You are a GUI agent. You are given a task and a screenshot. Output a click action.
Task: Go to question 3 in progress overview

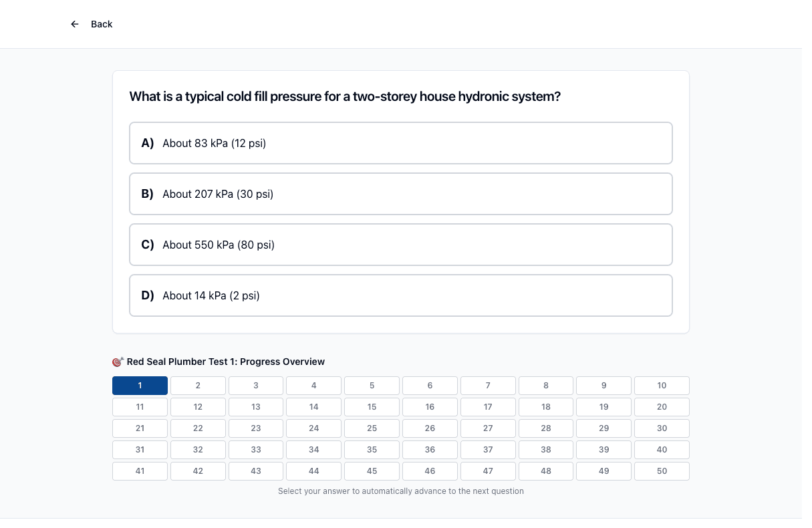click(x=256, y=386)
